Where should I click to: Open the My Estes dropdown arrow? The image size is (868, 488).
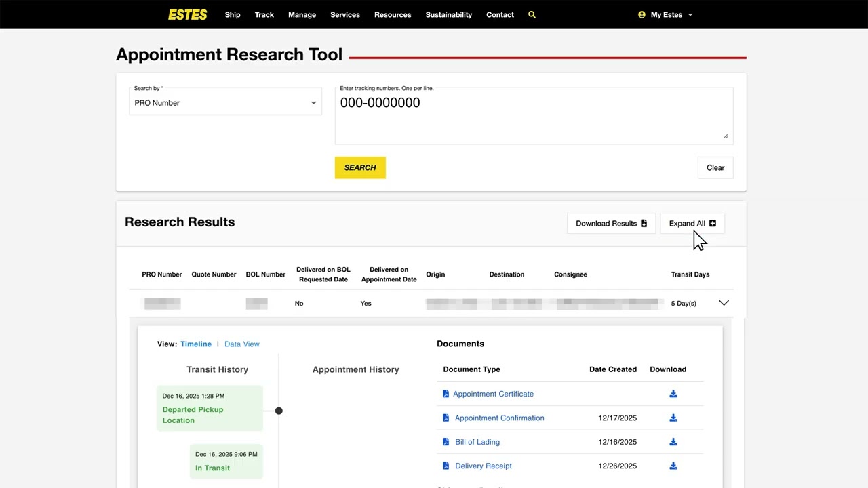click(690, 15)
